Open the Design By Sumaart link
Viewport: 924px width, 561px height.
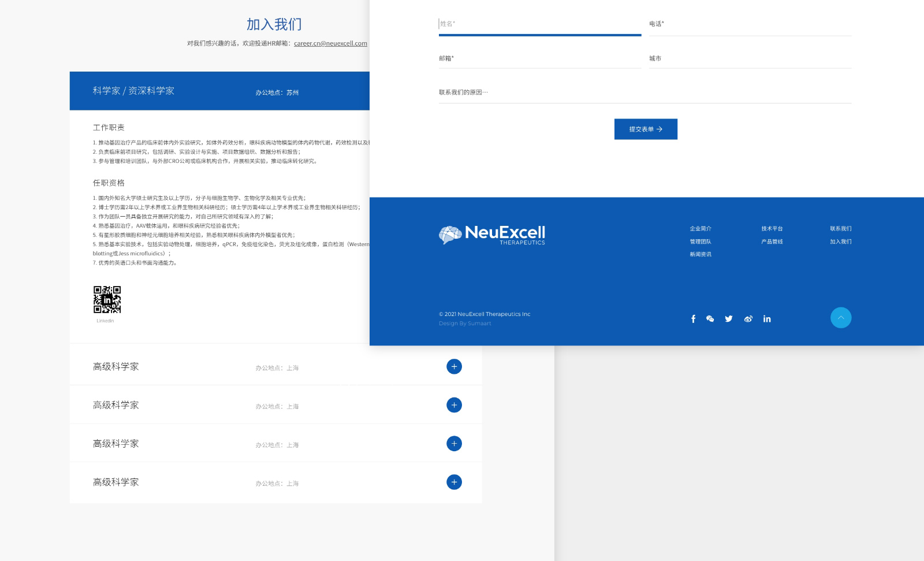click(465, 324)
